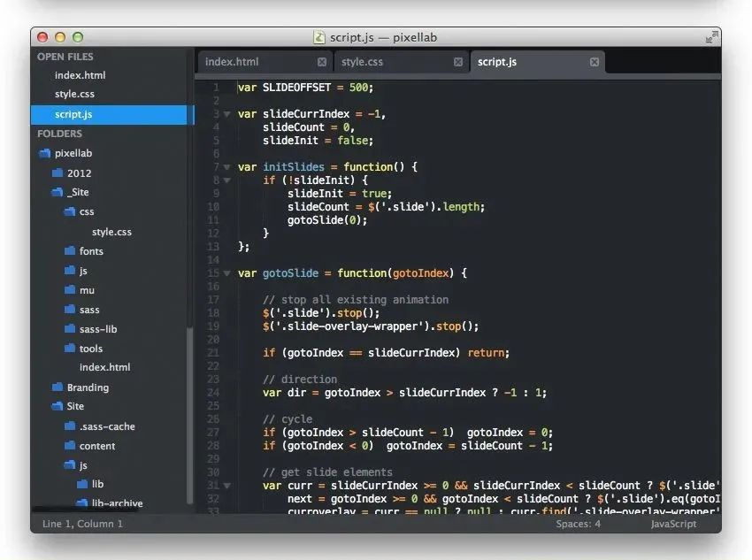Click Spaces: 4 indentation setting
Image resolution: width=752 pixels, height=560 pixels.
[578, 524]
